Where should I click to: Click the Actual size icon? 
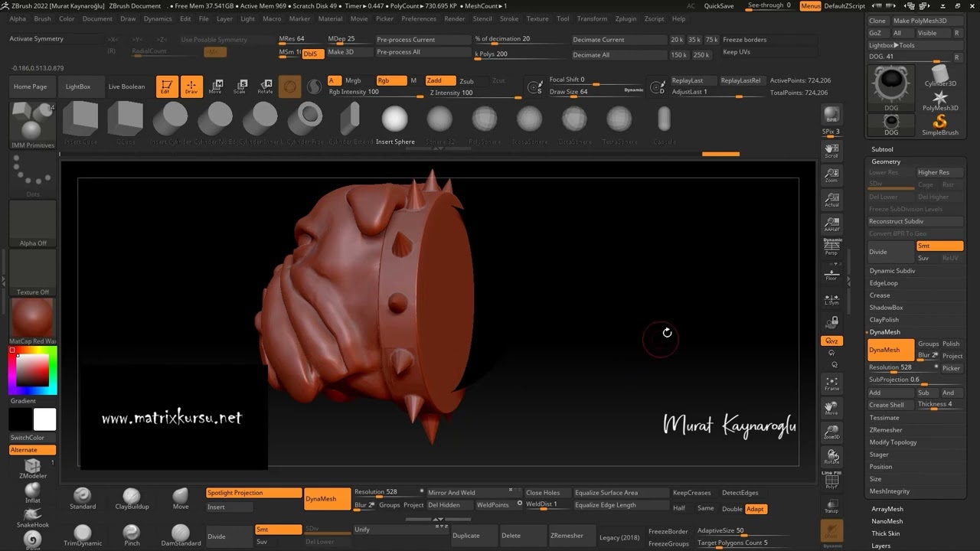point(831,201)
